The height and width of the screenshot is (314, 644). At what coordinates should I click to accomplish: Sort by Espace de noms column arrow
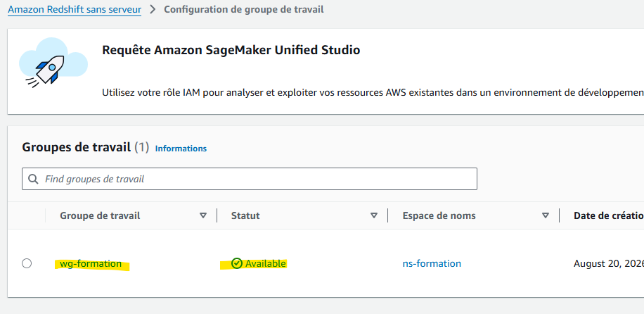click(x=546, y=215)
